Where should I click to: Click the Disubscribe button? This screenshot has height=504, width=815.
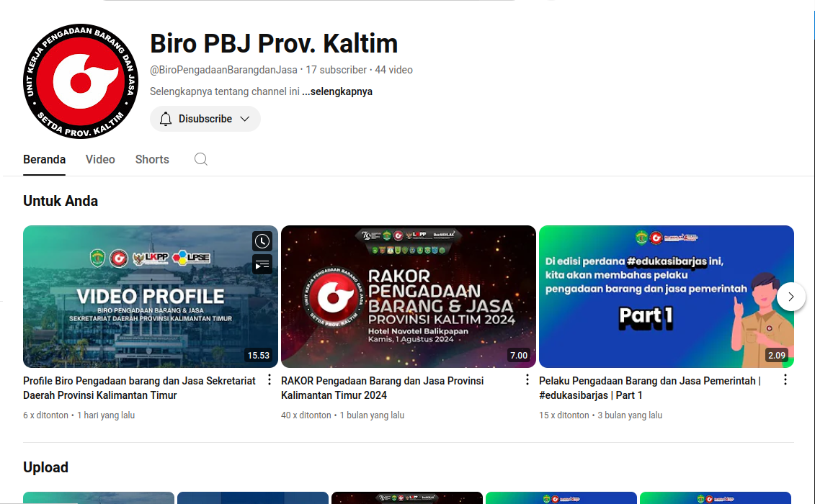pos(205,118)
